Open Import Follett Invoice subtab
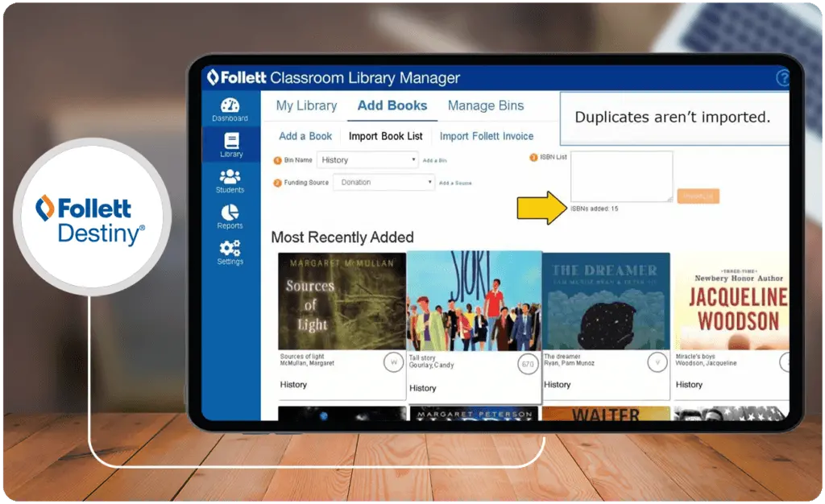Image resolution: width=825 pixels, height=504 pixels. (x=487, y=136)
